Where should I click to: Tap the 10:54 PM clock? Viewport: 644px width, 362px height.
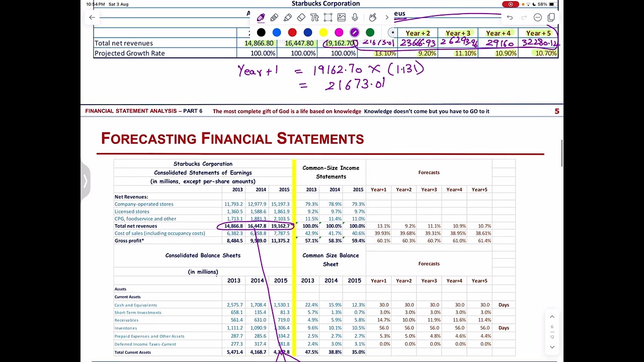[x=96, y=4]
